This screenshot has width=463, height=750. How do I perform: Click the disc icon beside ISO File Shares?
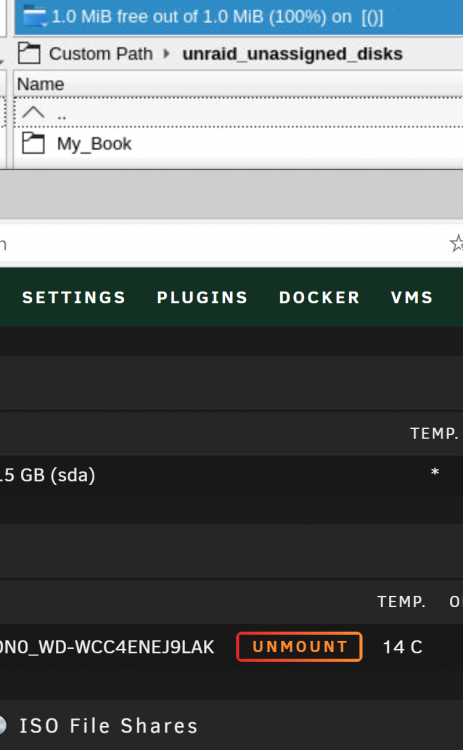pyautogui.click(x=3, y=726)
